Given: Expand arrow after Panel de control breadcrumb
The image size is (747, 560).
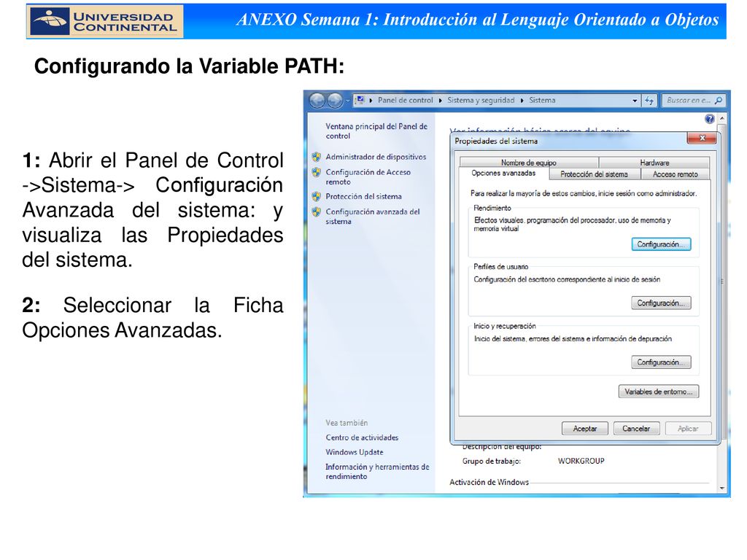Looking at the screenshot, I should (x=440, y=101).
